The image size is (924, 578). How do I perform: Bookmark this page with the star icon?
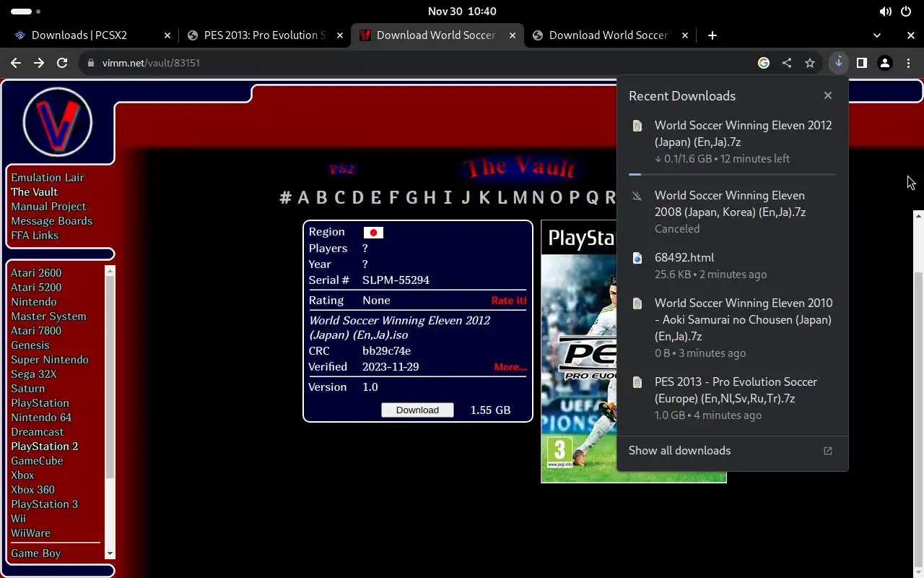click(810, 63)
